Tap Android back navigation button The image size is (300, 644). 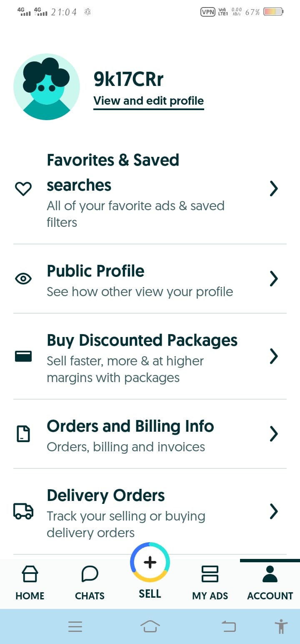(x=229, y=626)
